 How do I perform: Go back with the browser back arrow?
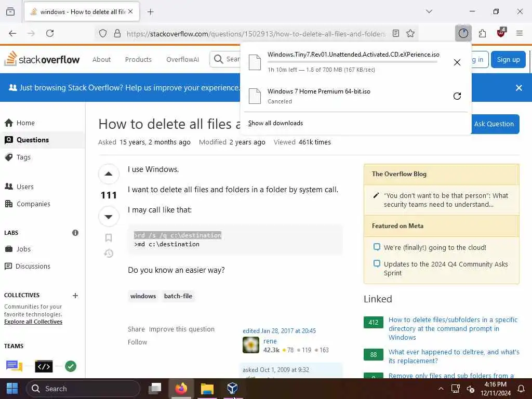12,33
